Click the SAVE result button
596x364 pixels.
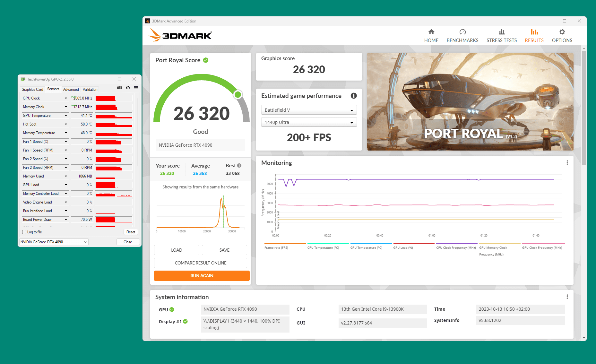pos(224,250)
